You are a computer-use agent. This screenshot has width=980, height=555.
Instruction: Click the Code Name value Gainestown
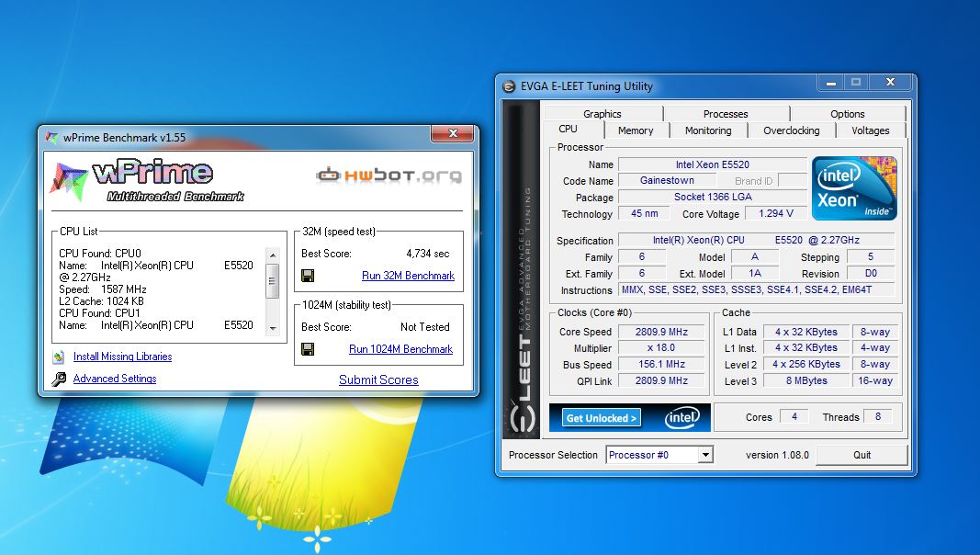[667, 181]
